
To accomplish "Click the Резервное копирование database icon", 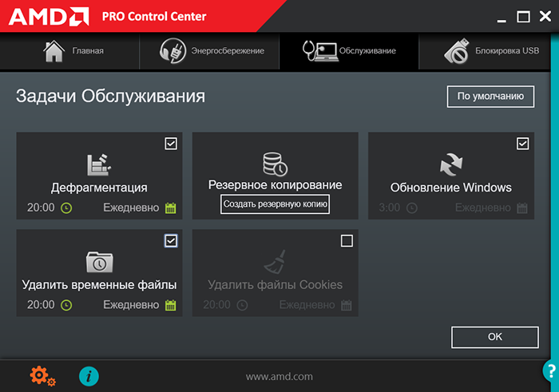I will pyautogui.click(x=275, y=164).
